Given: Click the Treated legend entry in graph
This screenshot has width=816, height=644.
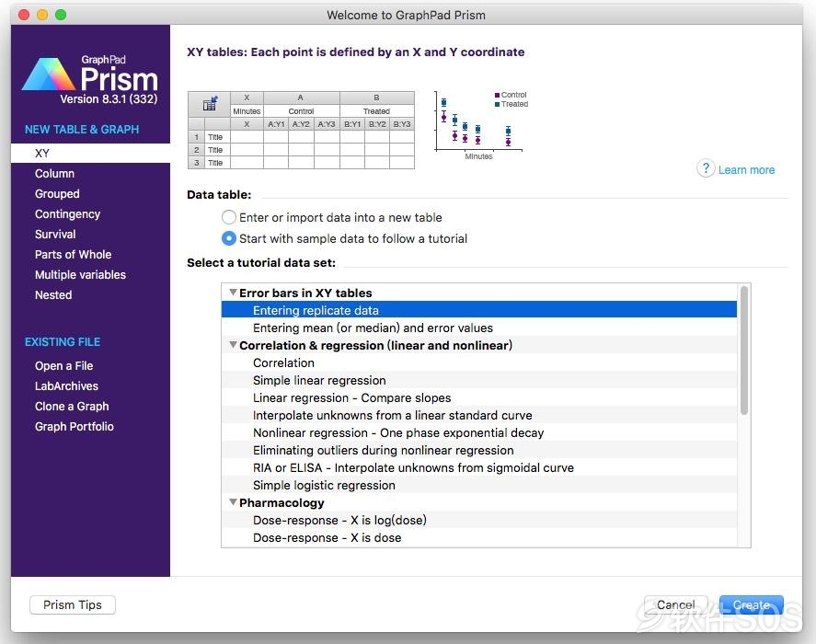Looking at the screenshot, I should [511, 104].
